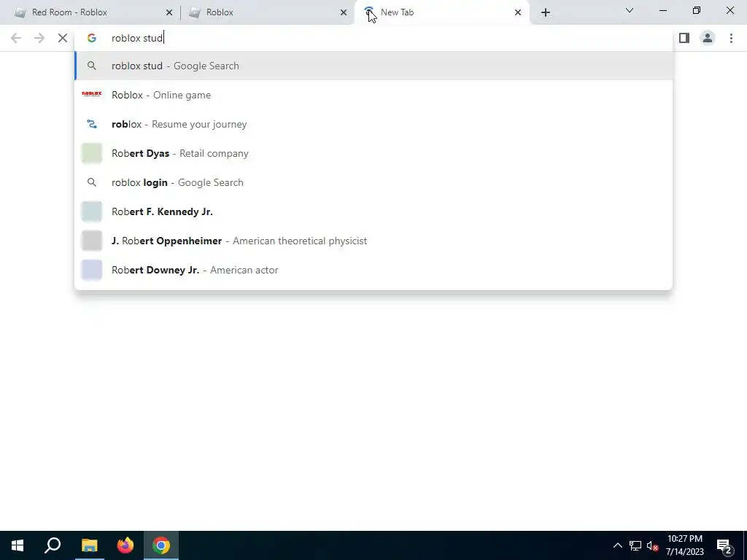Click the Roblox logo icon in suggestions

point(91,94)
